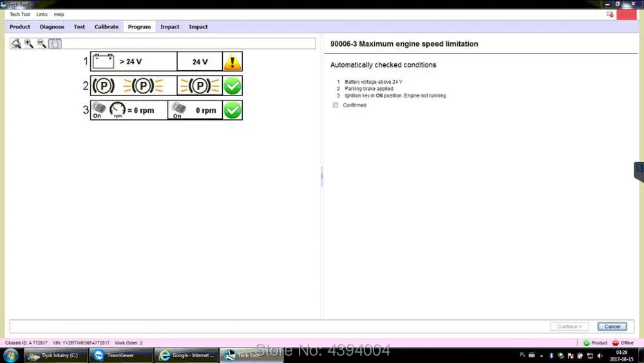Switch to the Diagnose tab
This screenshot has width=644, height=363.
pyautogui.click(x=52, y=26)
